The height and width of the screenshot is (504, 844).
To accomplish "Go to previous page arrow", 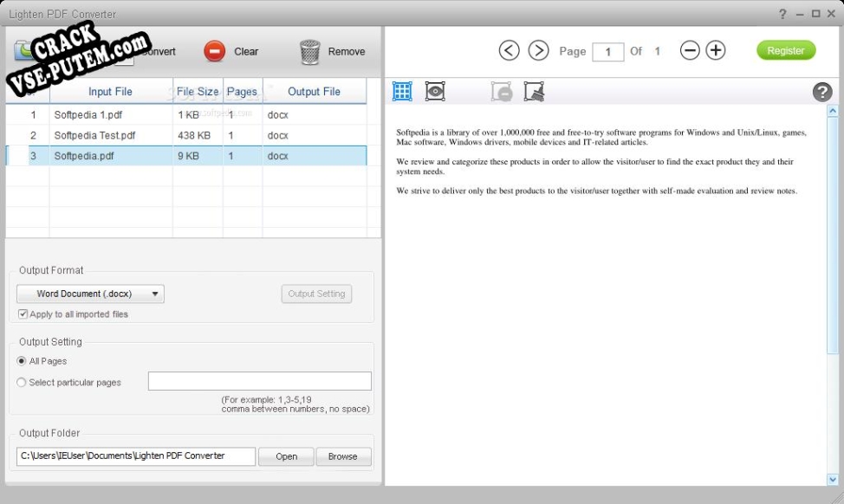I will (x=509, y=50).
